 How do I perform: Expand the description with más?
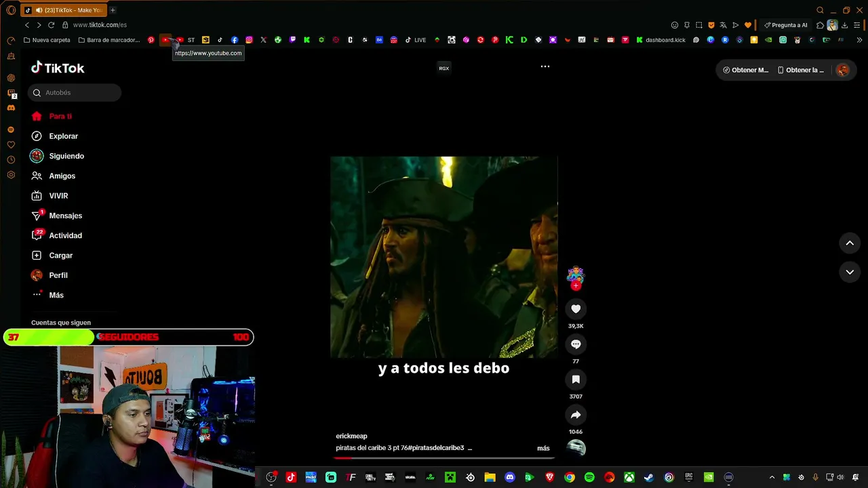coord(543,448)
